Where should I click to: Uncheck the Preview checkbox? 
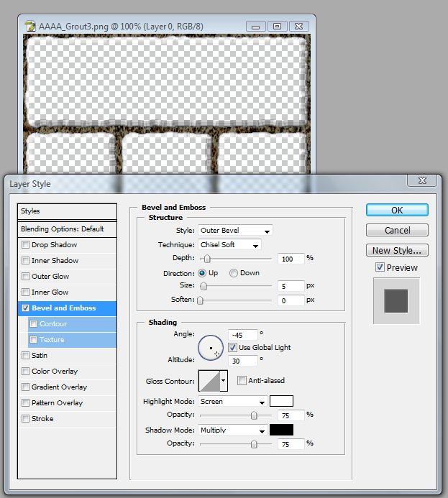tap(380, 267)
